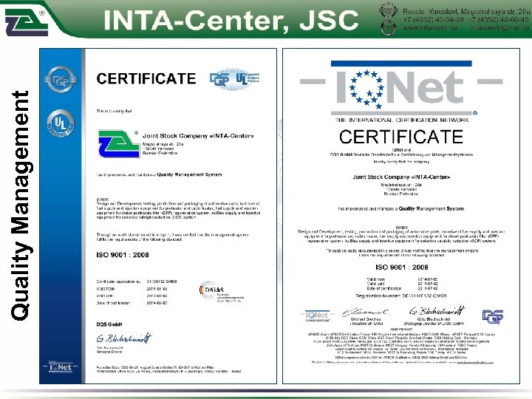Click the IQNet president signature next to the small IQNet logo

(x=366, y=312)
